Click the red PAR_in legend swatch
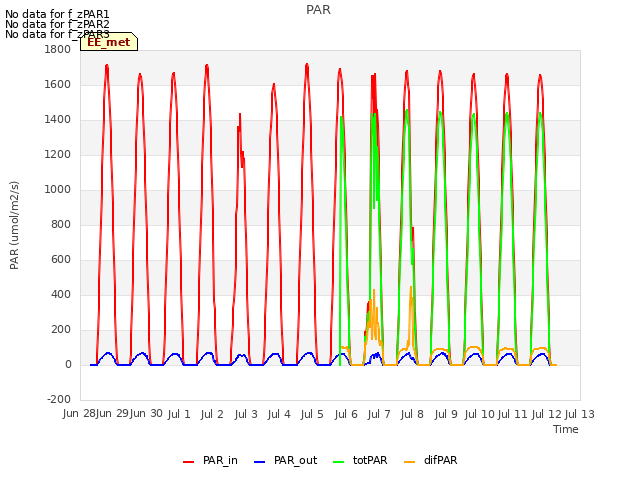Screen dimensions: 640x480 [189, 462]
